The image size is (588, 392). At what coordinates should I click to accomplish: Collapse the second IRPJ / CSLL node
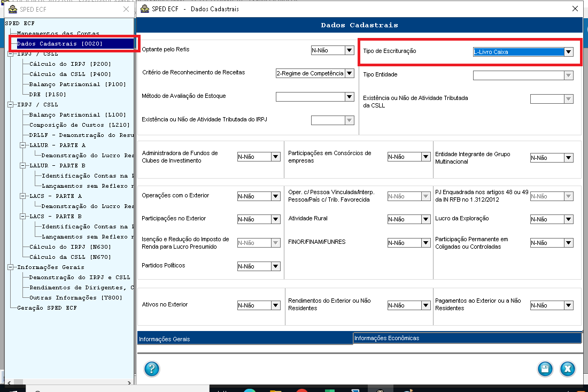tap(11, 104)
